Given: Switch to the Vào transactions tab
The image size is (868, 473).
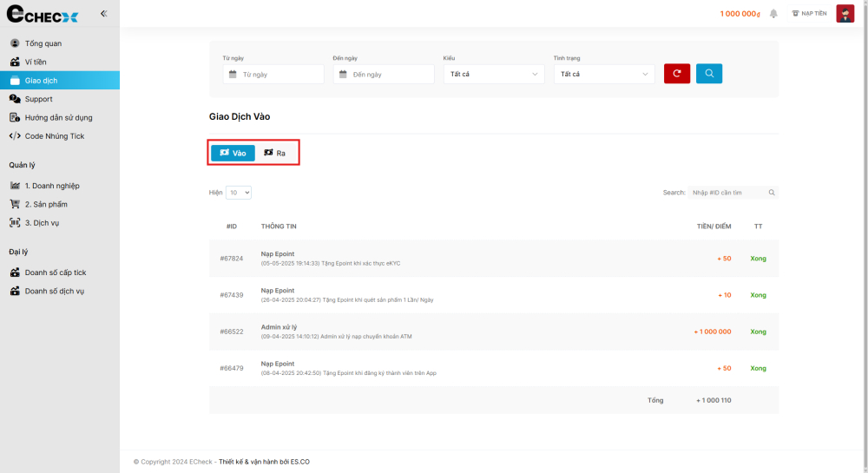Looking at the screenshot, I should coord(233,154).
